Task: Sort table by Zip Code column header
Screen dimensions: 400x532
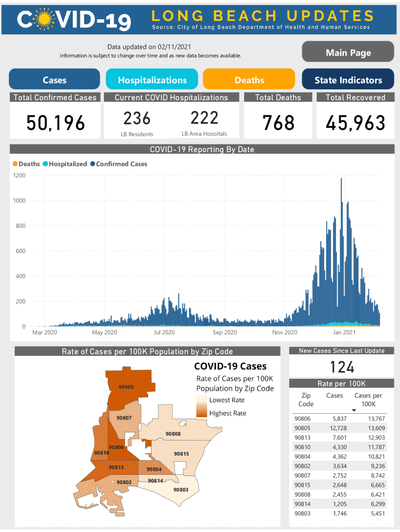Action: 306,400
